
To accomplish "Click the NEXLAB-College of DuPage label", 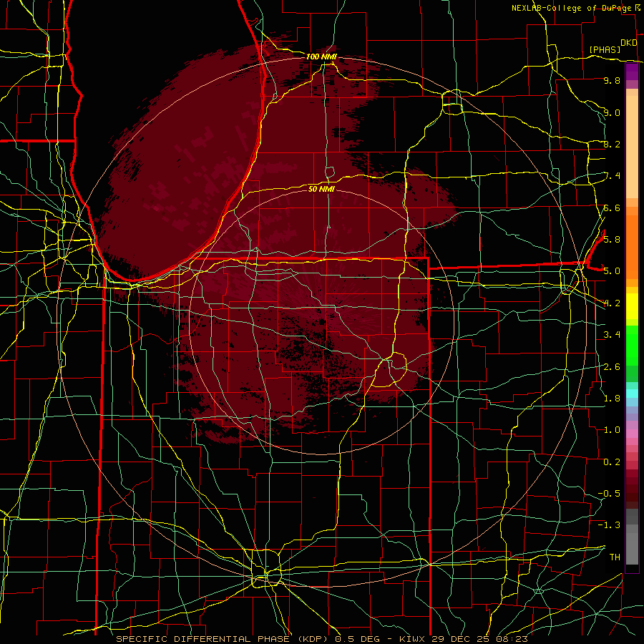I will pos(572,8).
